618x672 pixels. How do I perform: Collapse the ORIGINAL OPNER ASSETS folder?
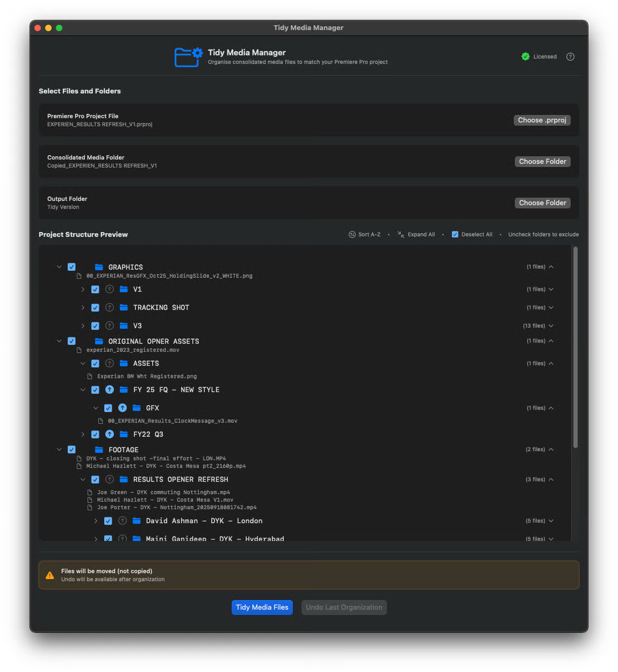(x=59, y=341)
